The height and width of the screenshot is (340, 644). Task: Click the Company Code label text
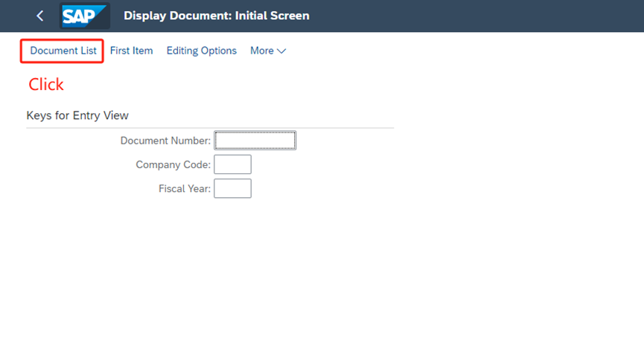(173, 164)
